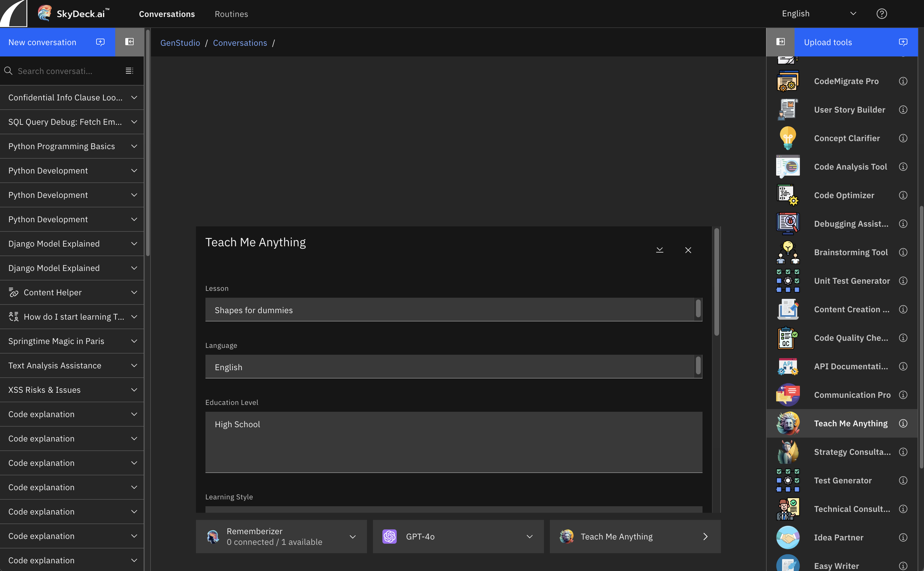
Task: Collapse the left conversations sidebar
Action: [x=129, y=42]
